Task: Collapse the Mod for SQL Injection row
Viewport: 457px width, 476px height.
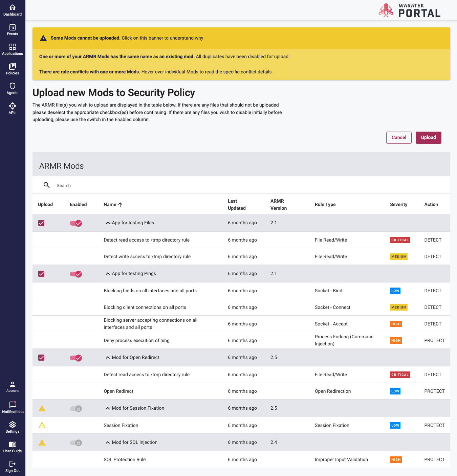Action: point(108,443)
